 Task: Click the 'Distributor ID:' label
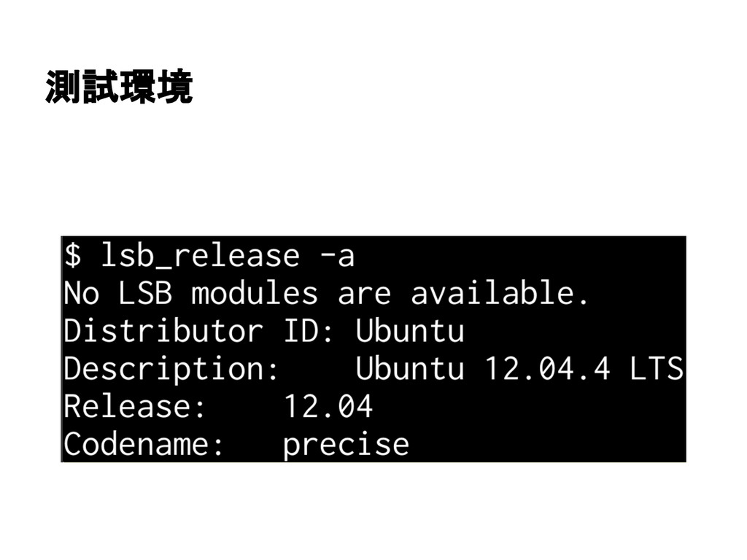point(198,330)
